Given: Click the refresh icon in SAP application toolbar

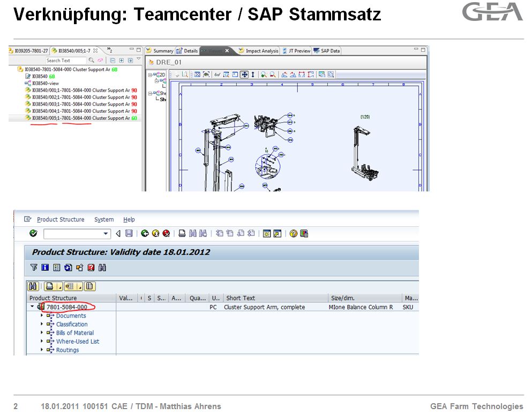Looking at the screenshot, I should click(68, 268).
